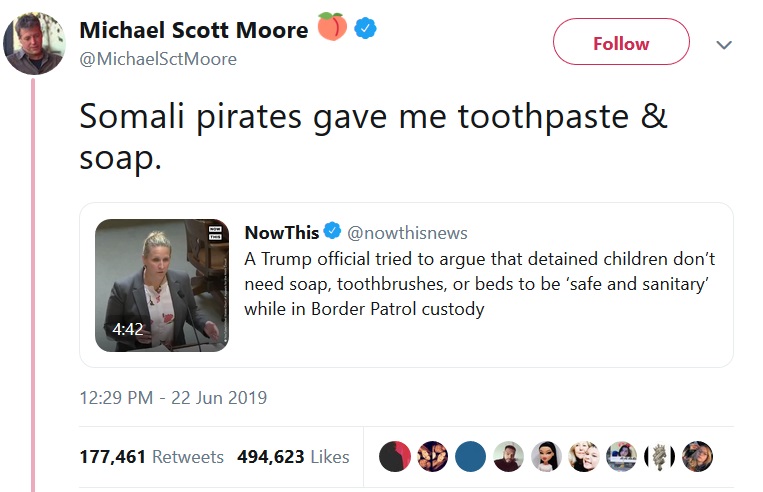This screenshot has width=763, height=492.
Task: Click the peach emoji after the author name
Action: (332, 28)
